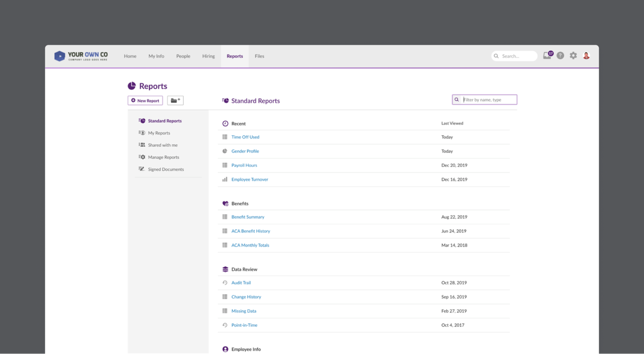Click the Recent section clock icon
The image size is (644, 354).
coord(225,123)
